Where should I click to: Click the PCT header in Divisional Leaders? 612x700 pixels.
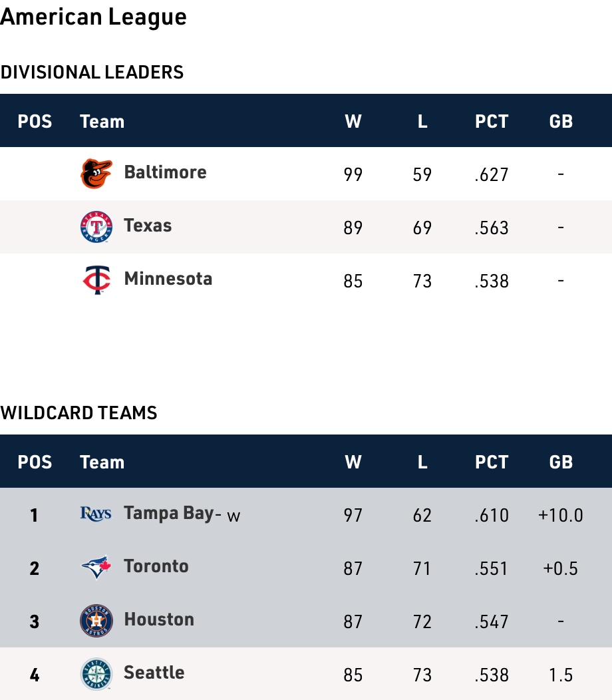[492, 122]
